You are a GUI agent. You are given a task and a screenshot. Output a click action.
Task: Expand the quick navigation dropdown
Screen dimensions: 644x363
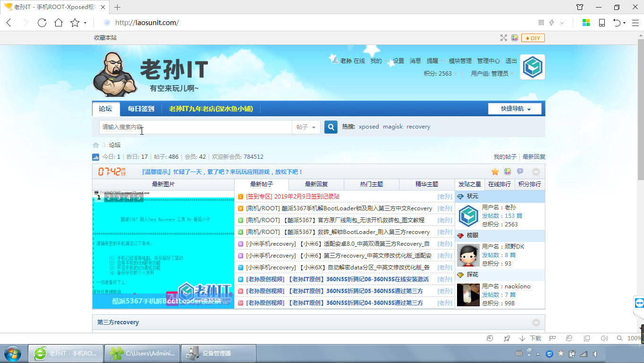pyautogui.click(x=515, y=109)
